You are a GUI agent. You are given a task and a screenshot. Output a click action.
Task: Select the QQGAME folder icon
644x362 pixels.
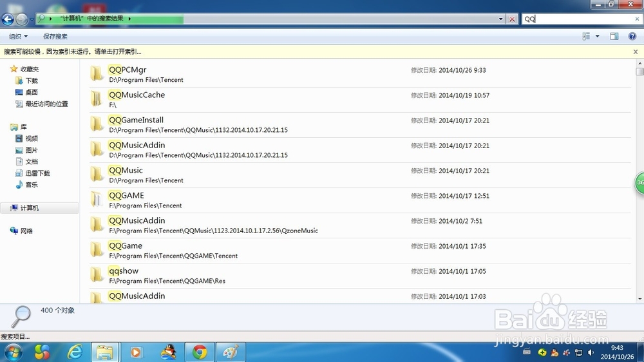[97, 199]
